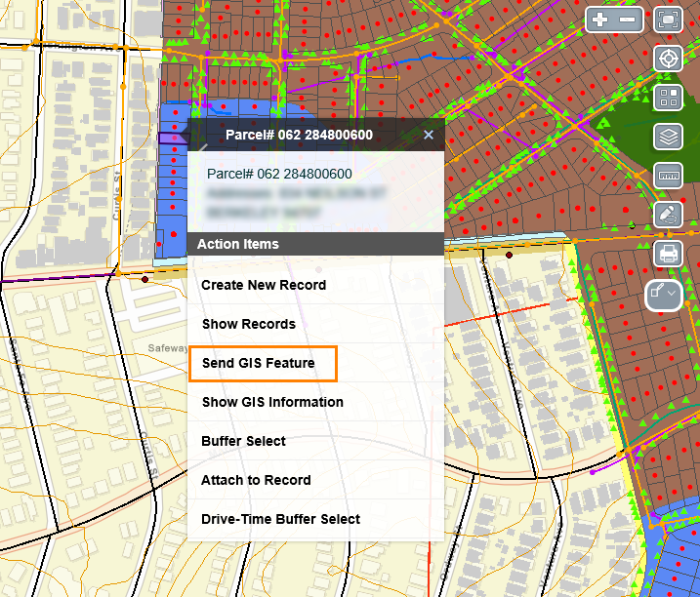Select the measure ruler tool

click(669, 176)
